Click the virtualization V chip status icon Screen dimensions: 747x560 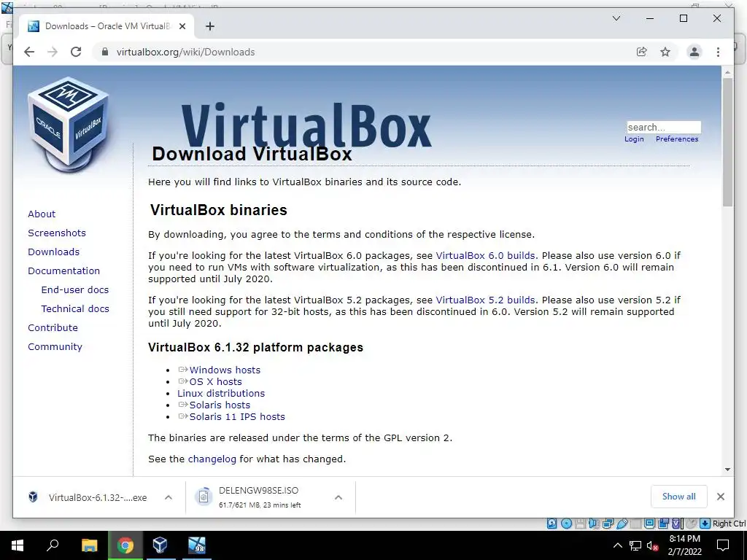coord(676,524)
